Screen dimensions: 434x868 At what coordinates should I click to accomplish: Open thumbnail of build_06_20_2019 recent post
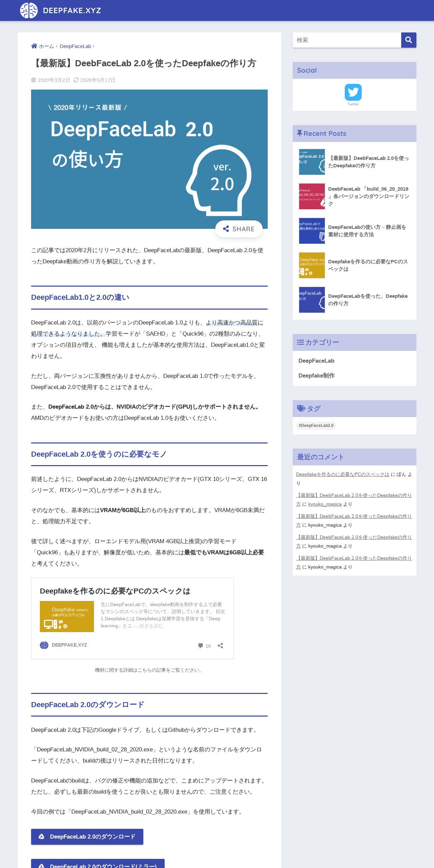click(x=312, y=196)
